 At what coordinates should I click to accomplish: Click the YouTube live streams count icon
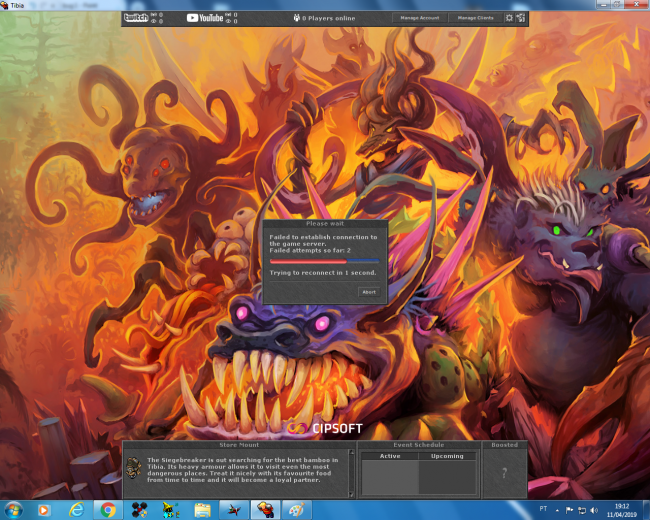[228, 15]
